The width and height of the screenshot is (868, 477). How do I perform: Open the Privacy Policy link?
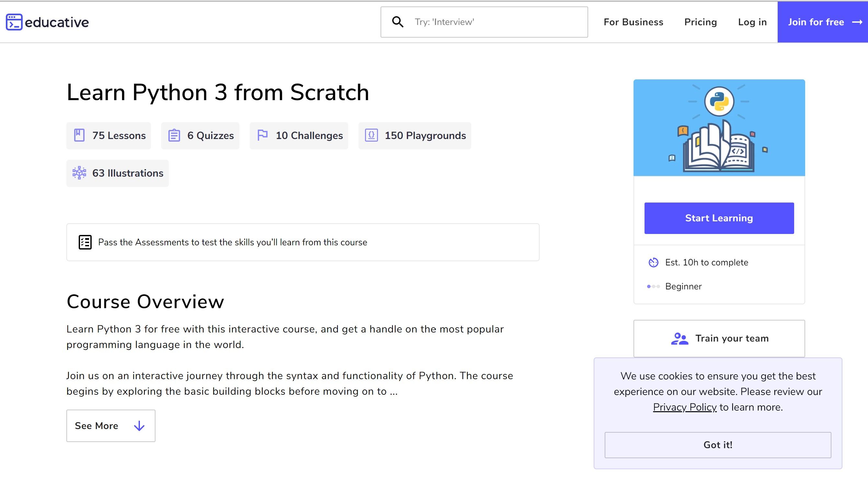click(x=684, y=406)
